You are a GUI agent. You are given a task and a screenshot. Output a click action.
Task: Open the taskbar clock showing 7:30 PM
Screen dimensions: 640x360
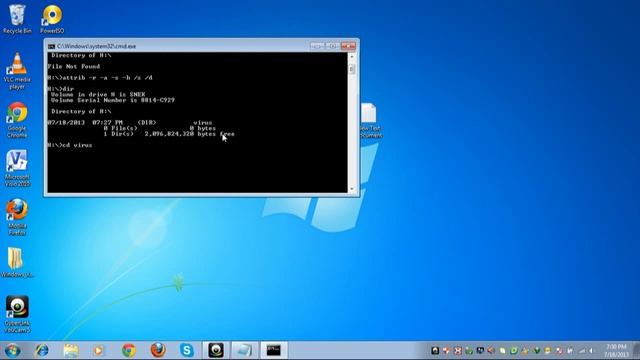(616, 351)
